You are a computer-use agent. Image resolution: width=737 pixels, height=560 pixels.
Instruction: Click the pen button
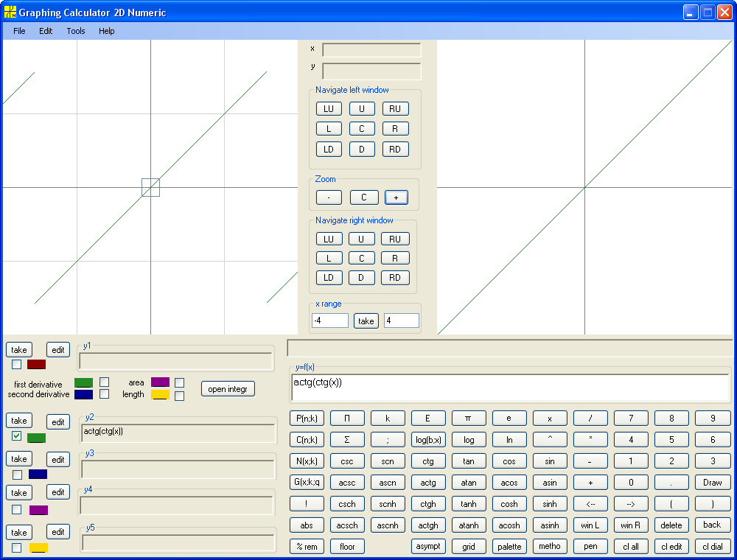pos(591,547)
